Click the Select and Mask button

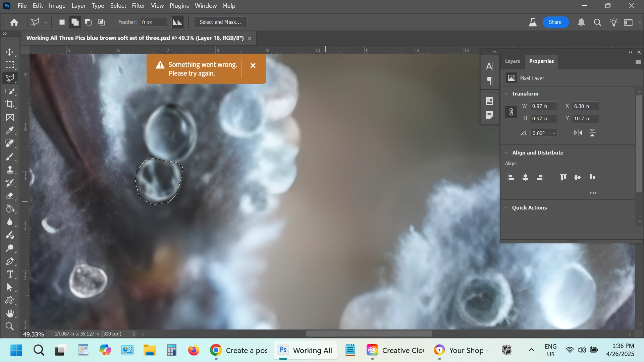[x=220, y=22]
